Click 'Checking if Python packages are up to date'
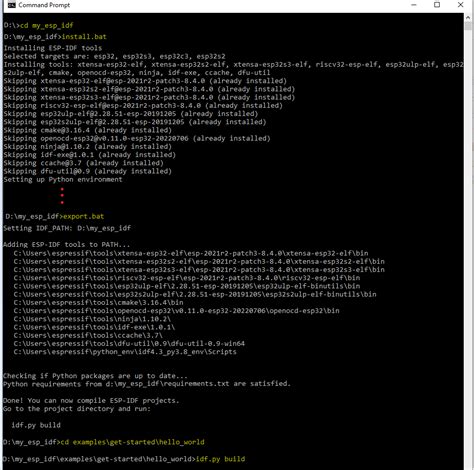 [x=95, y=376]
